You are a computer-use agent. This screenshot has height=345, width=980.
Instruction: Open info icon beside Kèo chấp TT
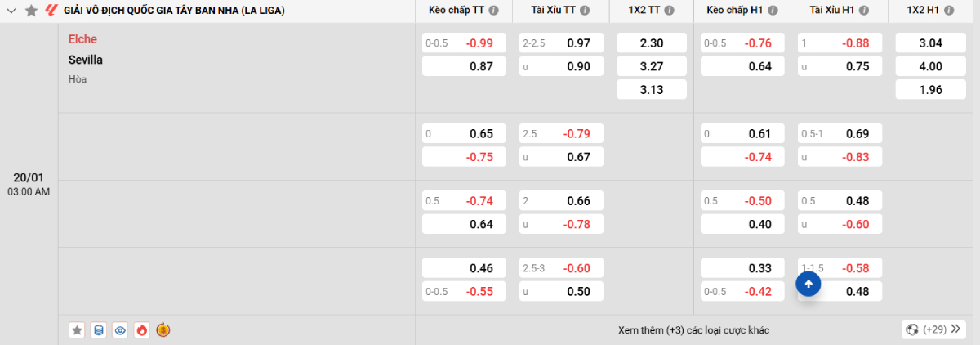click(x=493, y=11)
